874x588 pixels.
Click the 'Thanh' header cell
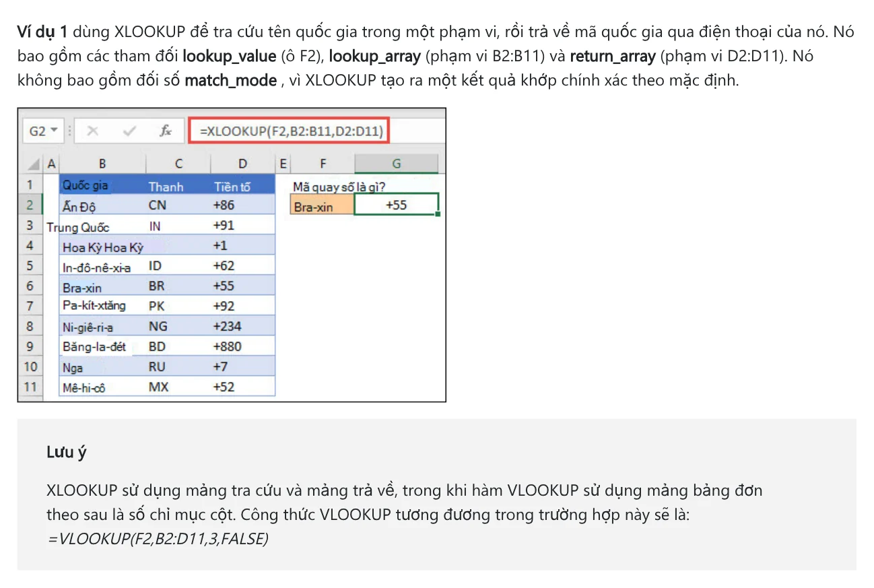(178, 185)
